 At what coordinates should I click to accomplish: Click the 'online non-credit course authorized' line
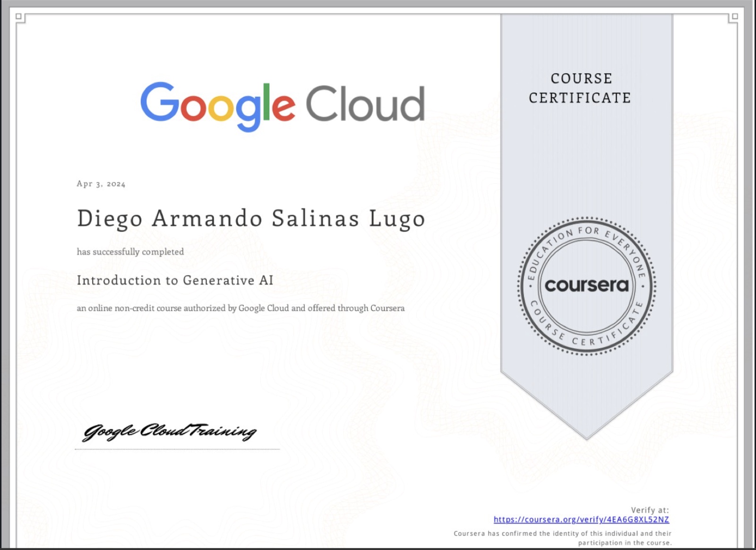coord(241,308)
